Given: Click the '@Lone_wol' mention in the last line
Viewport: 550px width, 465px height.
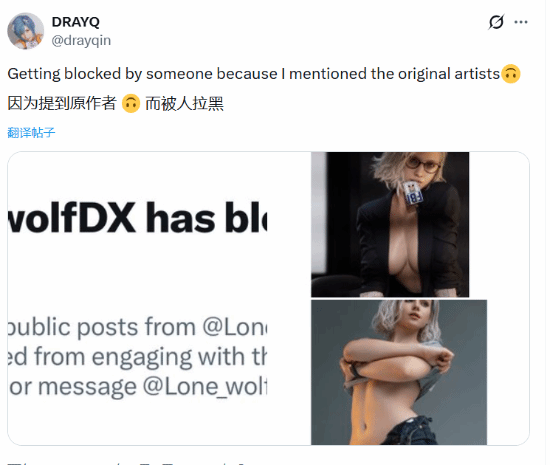Looking at the screenshot, I should pyautogui.click(x=205, y=387).
